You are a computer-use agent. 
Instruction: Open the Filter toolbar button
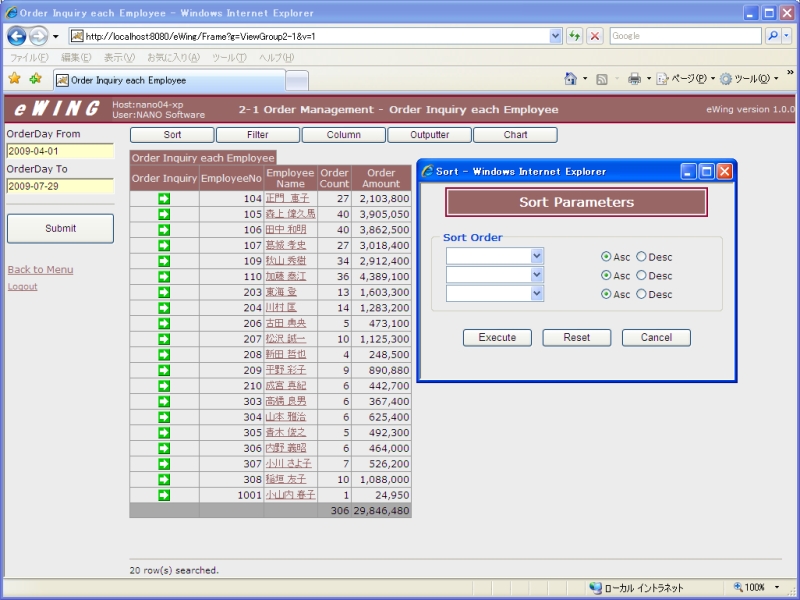point(258,135)
